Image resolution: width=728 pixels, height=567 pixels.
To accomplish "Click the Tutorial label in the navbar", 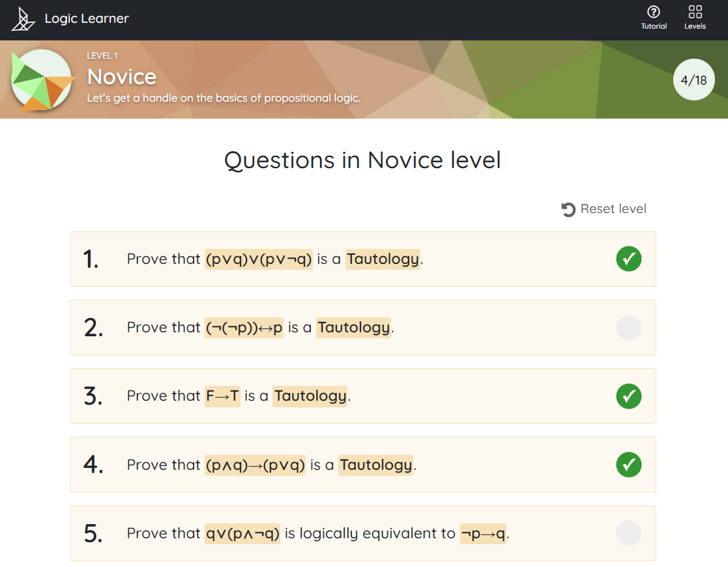I will click(x=654, y=26).
